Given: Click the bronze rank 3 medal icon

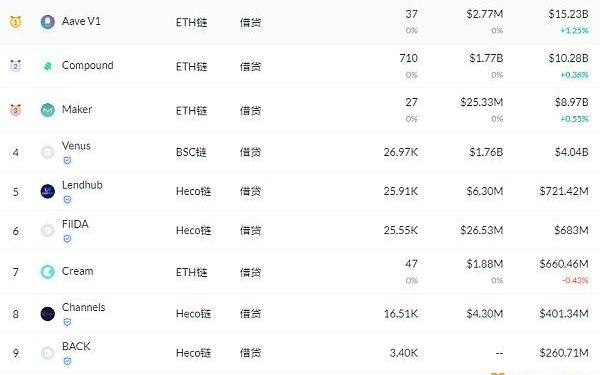Looking at the screenshot, I should point(15,110).
